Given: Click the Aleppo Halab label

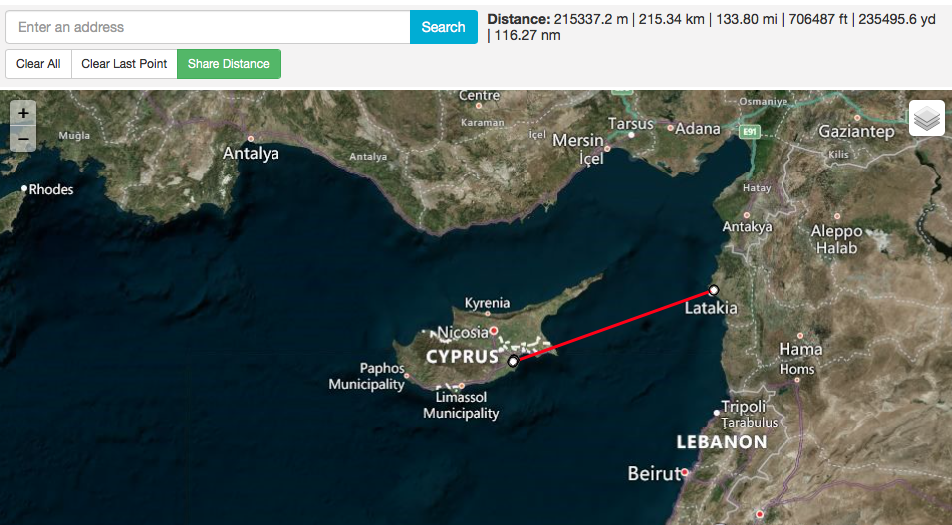Looking at the screenshot, I should (837, 239).
